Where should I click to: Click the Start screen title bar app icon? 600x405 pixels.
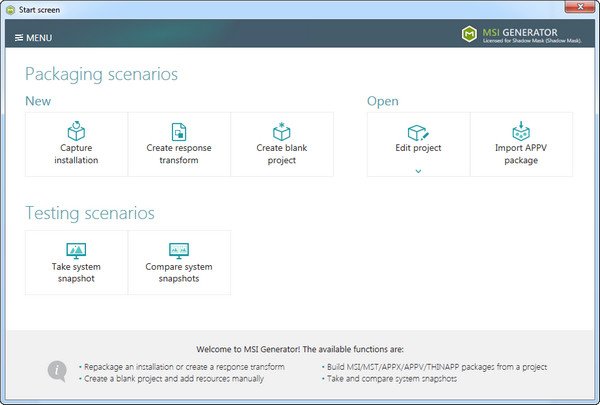click(11, 10)
